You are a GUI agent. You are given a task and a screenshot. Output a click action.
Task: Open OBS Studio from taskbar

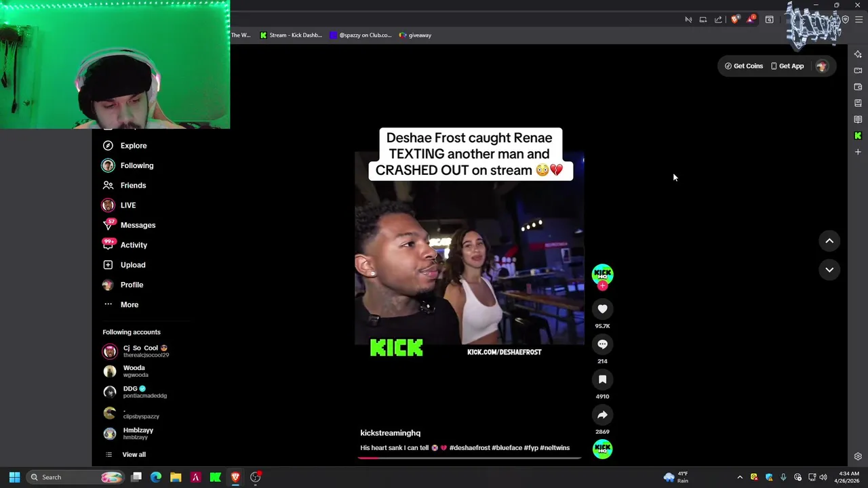tap(255, 477)
